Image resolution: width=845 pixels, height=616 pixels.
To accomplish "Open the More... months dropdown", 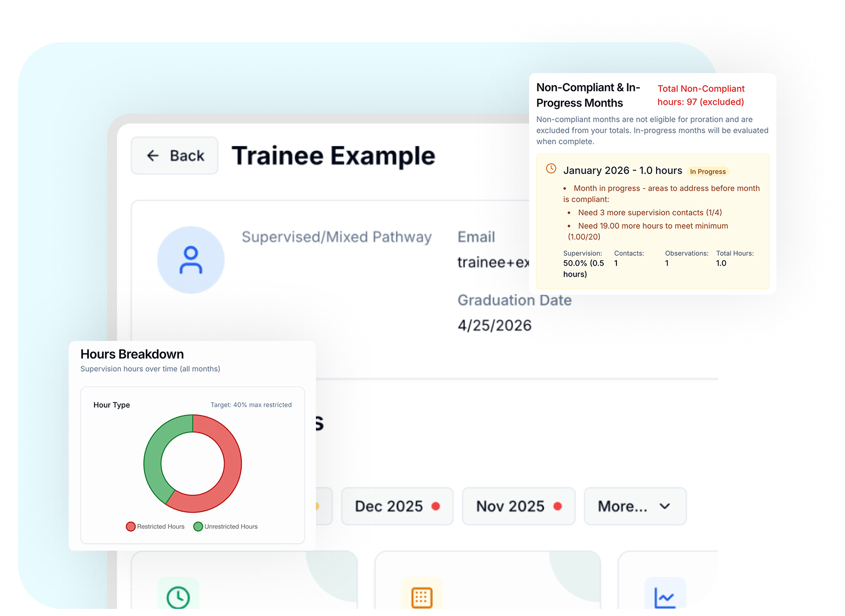I will [635, 506].
